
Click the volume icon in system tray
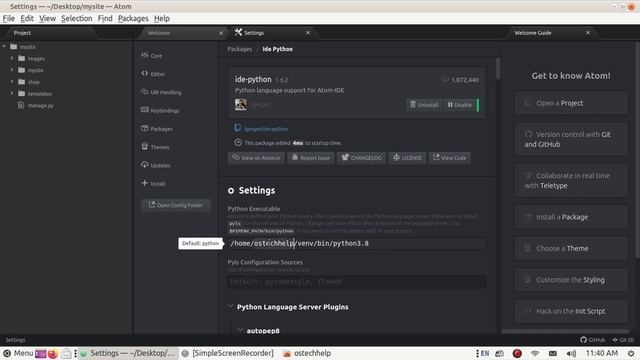click(x=571, y=353)
